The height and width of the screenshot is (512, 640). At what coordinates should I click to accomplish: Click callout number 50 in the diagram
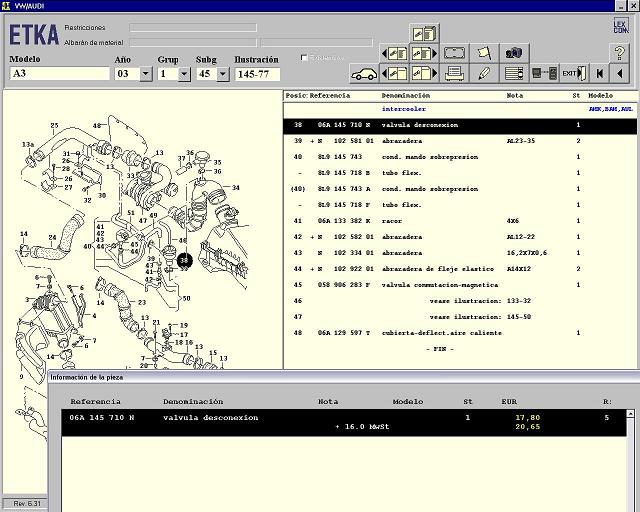point(187,298)
